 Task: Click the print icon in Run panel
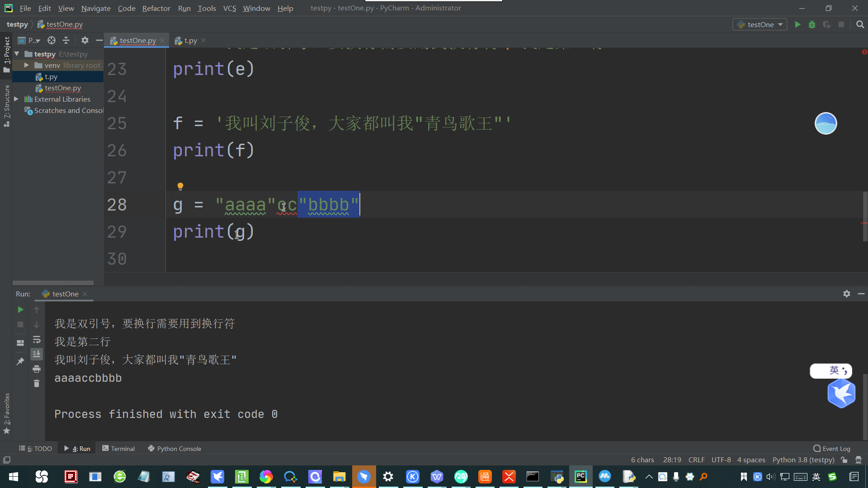pos(37,369)
